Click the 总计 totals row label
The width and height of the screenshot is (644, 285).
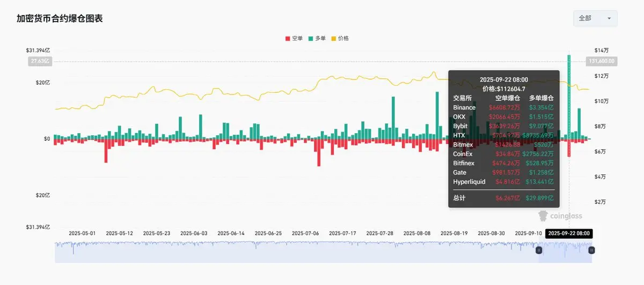[459, 198]
